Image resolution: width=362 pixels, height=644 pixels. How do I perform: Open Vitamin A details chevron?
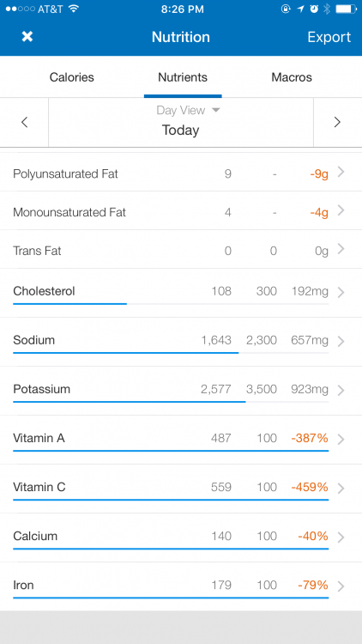click(x=341, y=439)
